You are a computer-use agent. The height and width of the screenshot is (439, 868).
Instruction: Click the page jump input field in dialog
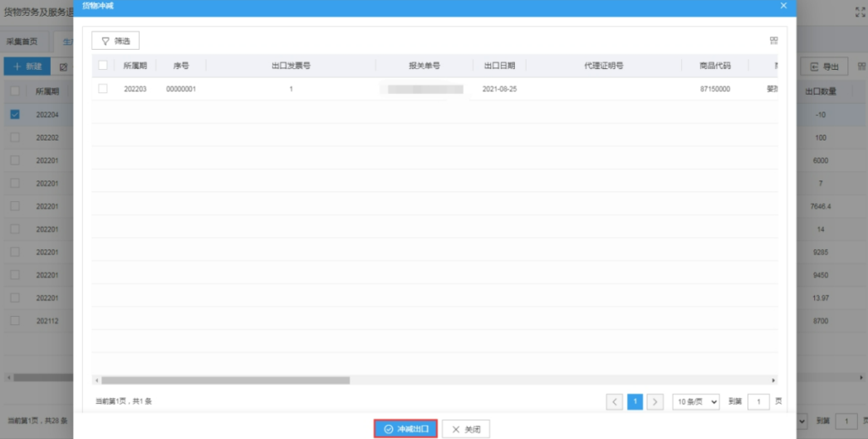tap(758, 402)
